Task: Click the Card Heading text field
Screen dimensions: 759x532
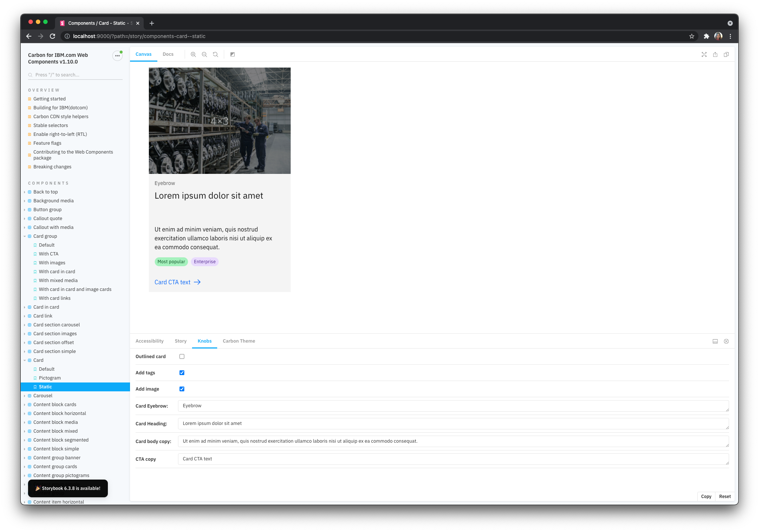Action: pyautogui.click(x=453, y=423)
